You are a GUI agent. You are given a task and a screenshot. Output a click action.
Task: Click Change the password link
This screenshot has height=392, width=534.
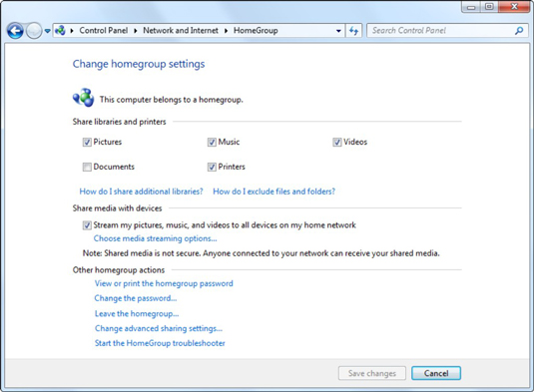[x=136, y=298]
